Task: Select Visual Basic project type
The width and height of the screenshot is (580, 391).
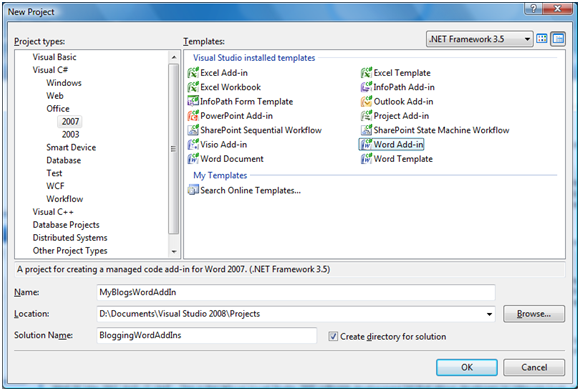Action: point(54,57)
